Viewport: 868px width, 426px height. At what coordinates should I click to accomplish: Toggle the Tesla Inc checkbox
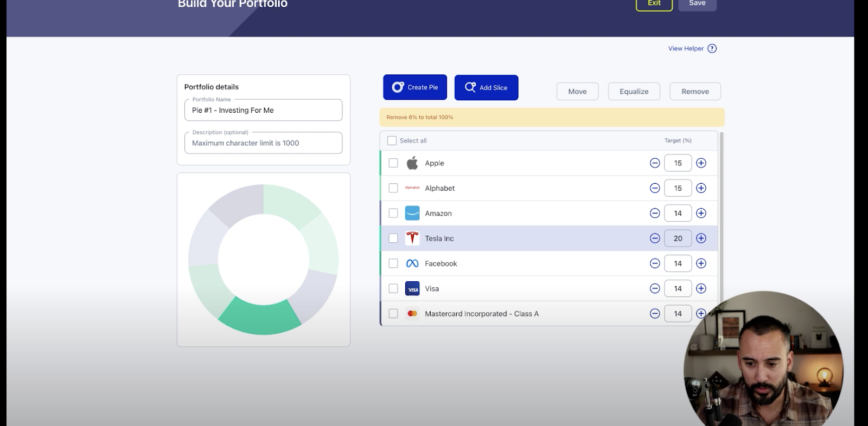[x=393, y=238]
